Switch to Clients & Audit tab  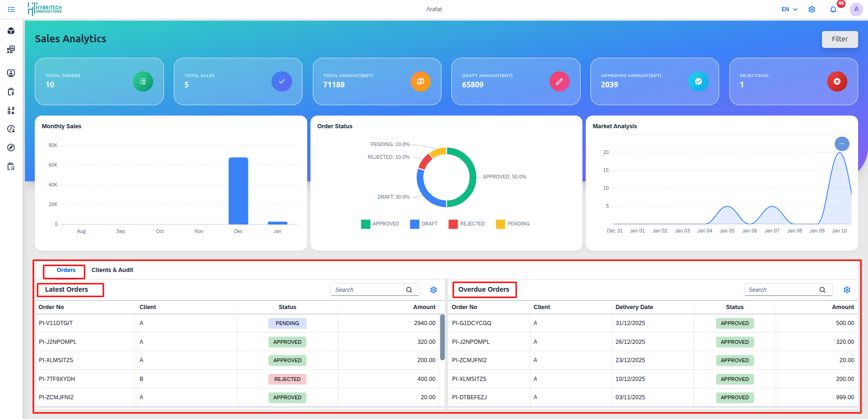[x=112, y=270]
